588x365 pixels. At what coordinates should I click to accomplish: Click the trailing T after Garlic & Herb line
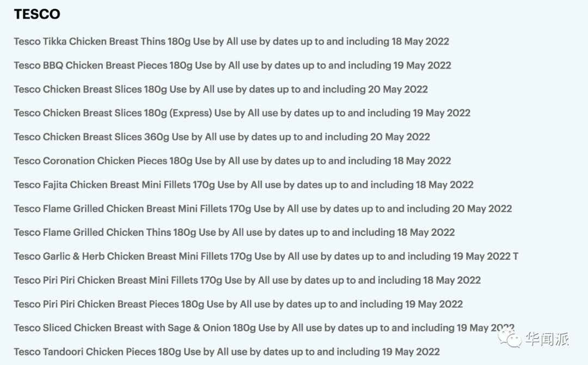pyautogui.click(x=516, y=256)
